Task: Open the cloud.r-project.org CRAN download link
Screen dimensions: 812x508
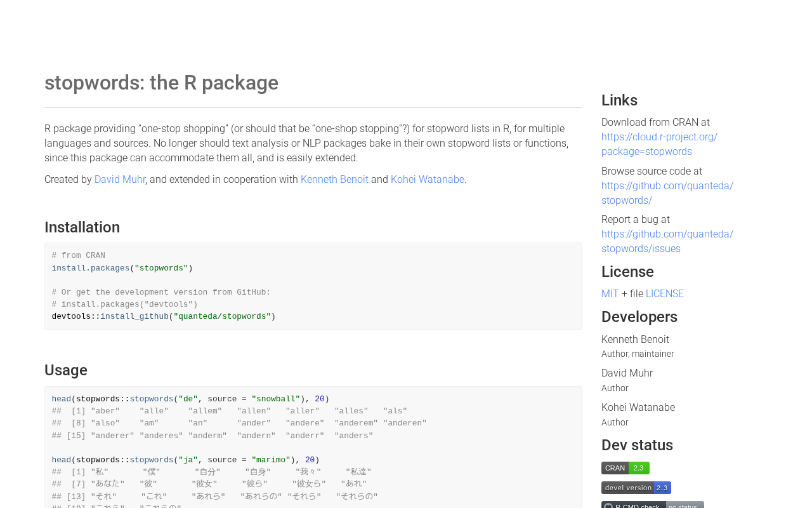Action: pos(659,144)
